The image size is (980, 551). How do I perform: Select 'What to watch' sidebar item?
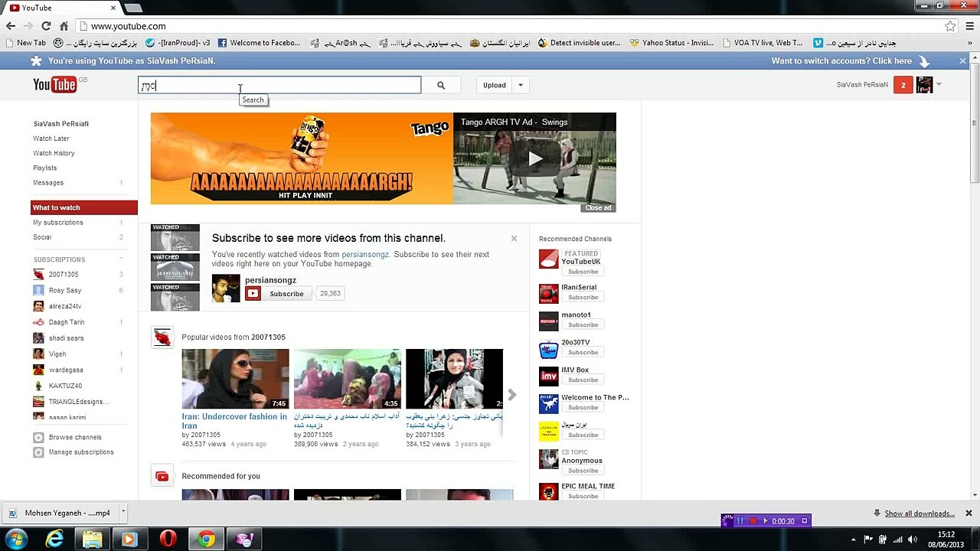[84, 207]
